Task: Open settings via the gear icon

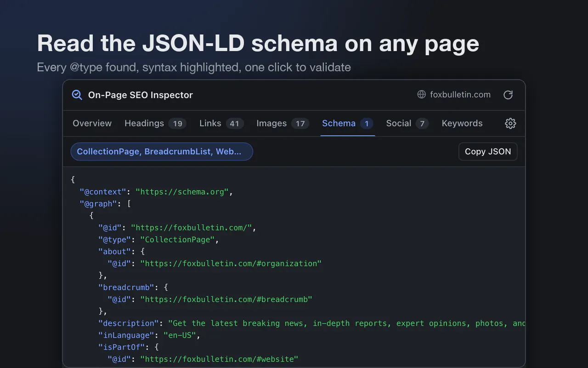Action: click(510, 123)
